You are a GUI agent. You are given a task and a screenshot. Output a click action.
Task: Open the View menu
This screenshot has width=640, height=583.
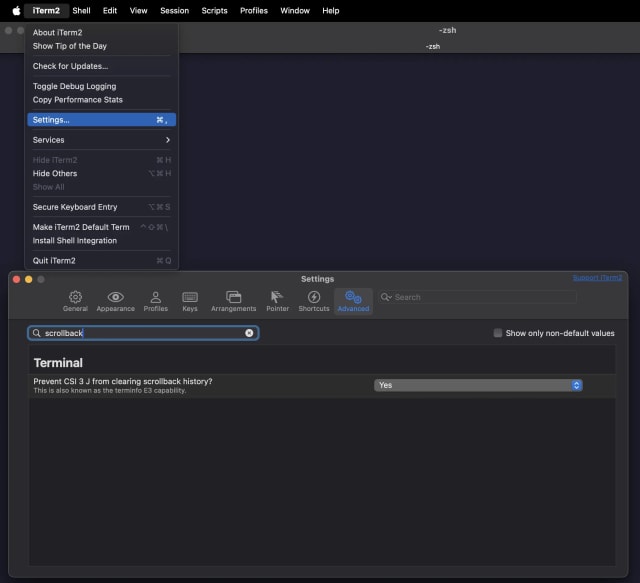pos(138,11)
